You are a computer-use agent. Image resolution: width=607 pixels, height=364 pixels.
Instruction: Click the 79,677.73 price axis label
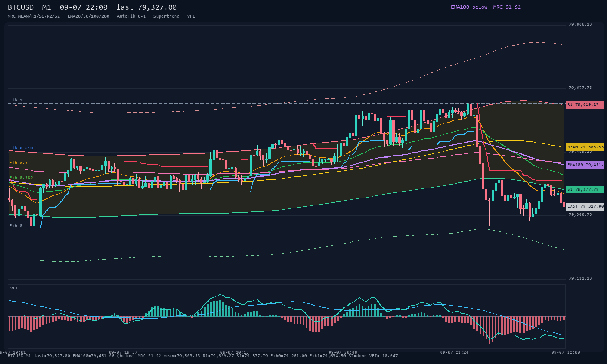pos(580,88)
